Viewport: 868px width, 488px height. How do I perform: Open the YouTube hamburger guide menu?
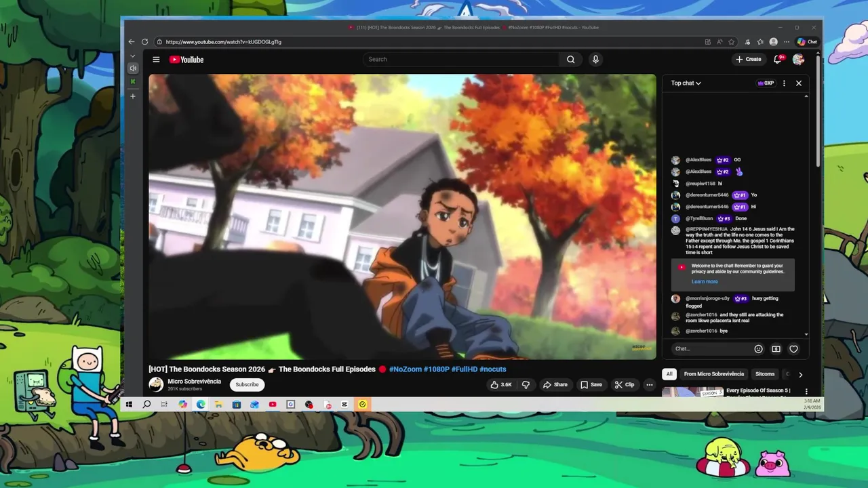[x=156, y=60]
